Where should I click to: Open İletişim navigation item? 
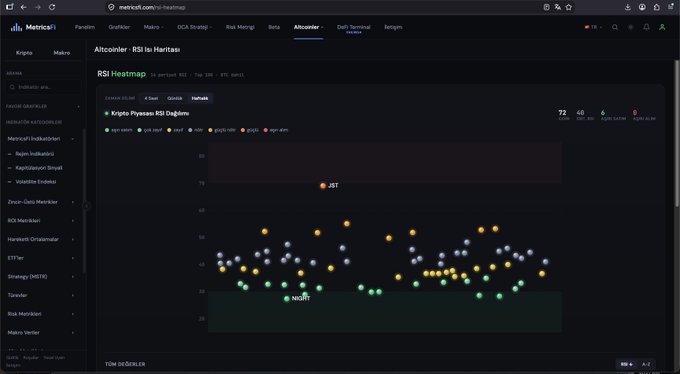click(x=393, y=27)
